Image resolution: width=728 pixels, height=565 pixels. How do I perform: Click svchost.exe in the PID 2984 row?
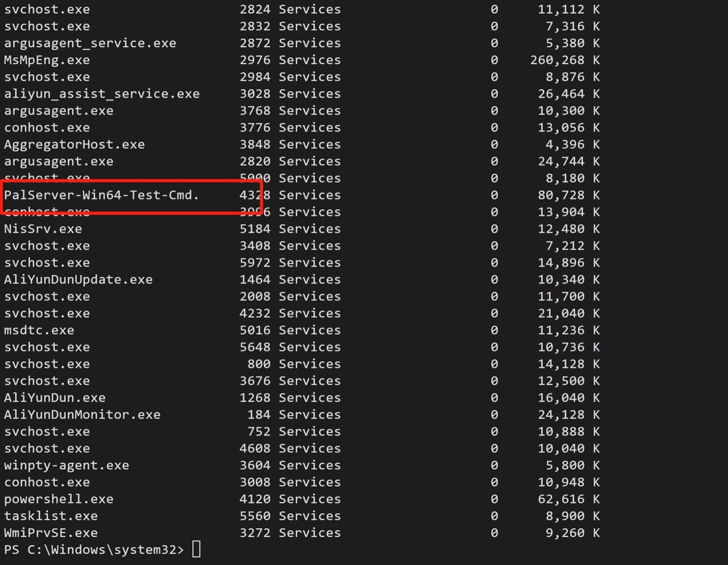[47, 77]
